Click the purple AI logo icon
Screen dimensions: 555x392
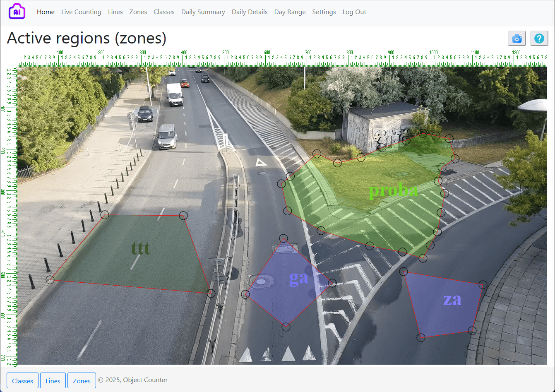17,12
